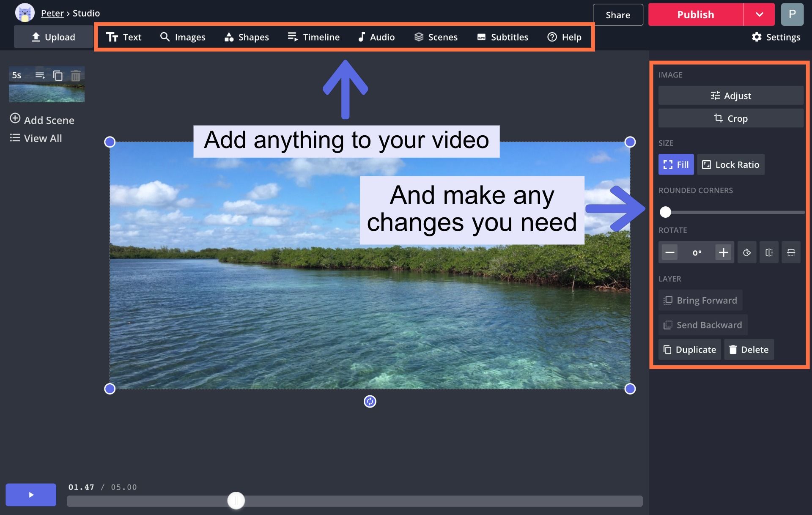Toggle the Fill size option
Image resolution: width=812 pixels, height=515 pixels.
[x=676, y=164]
